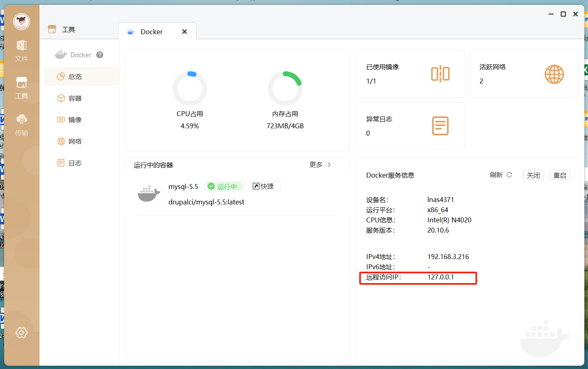The image size is (588, 369).
Task: Click the 快捷 shortcut button for mysql-5.5
Action: [263, 187]
